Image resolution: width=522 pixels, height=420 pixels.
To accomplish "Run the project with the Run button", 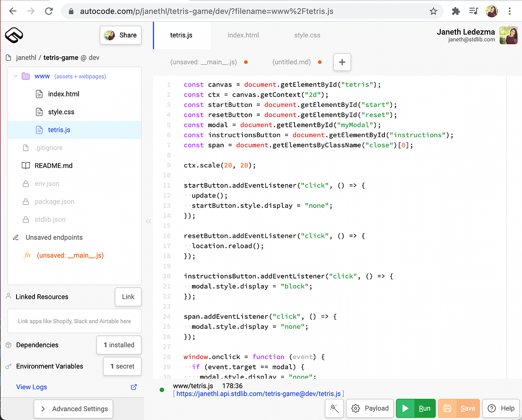I will (x=416, y=408).
